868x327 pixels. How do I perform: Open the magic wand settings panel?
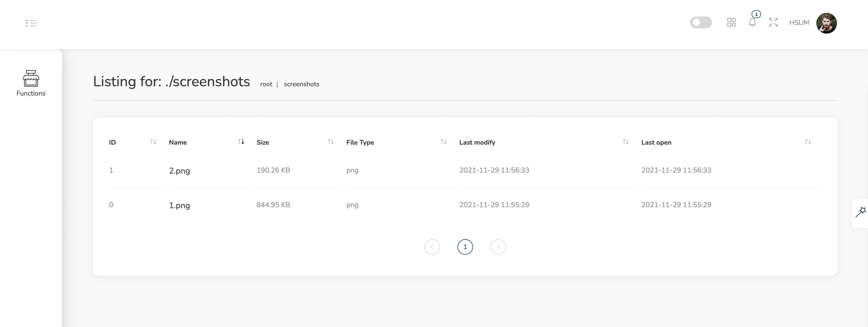coord(861,213)
